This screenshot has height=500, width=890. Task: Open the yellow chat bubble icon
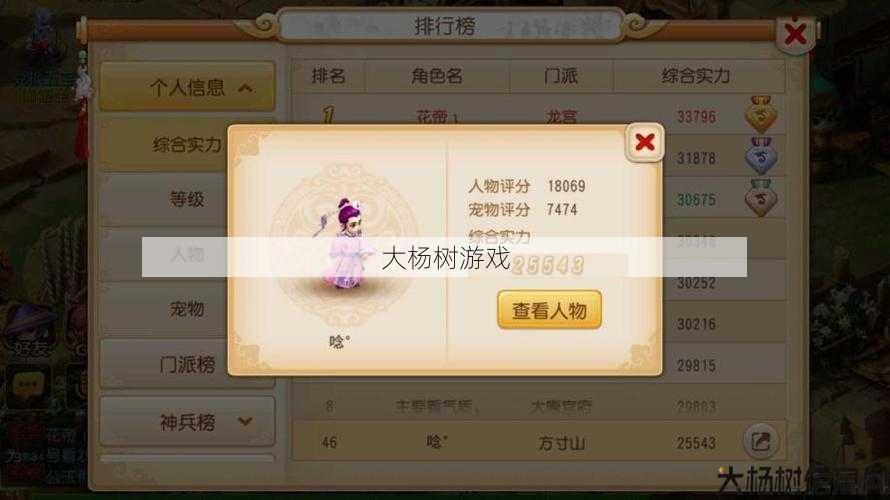[x=27, y=384]
